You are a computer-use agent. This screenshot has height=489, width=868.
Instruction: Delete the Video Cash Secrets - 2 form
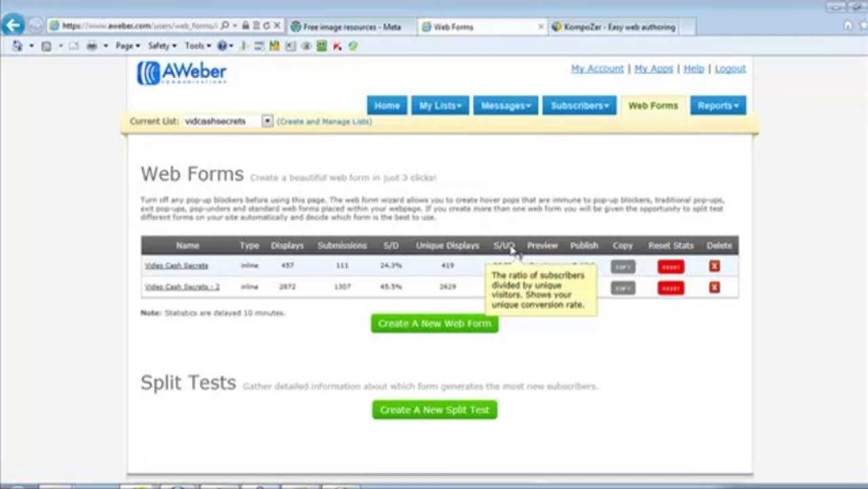point(714,287)
